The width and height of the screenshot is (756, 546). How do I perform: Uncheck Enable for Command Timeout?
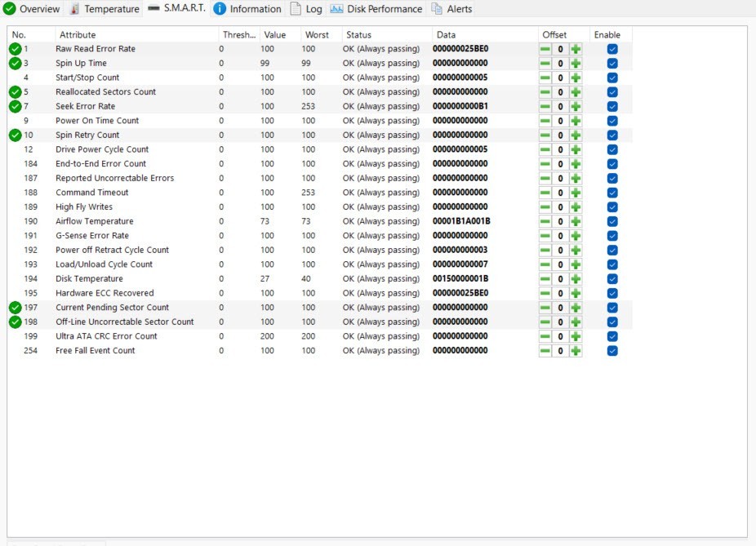click(612, 193)
